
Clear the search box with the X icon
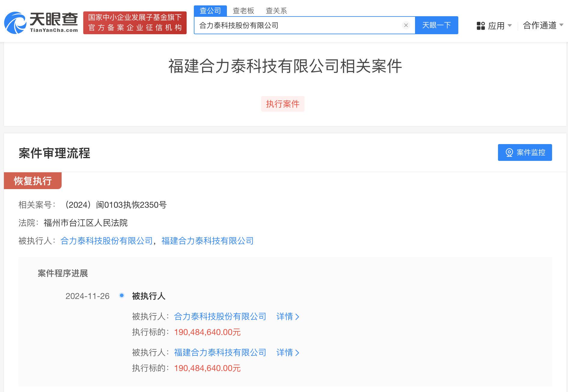[x=406, y=26]
